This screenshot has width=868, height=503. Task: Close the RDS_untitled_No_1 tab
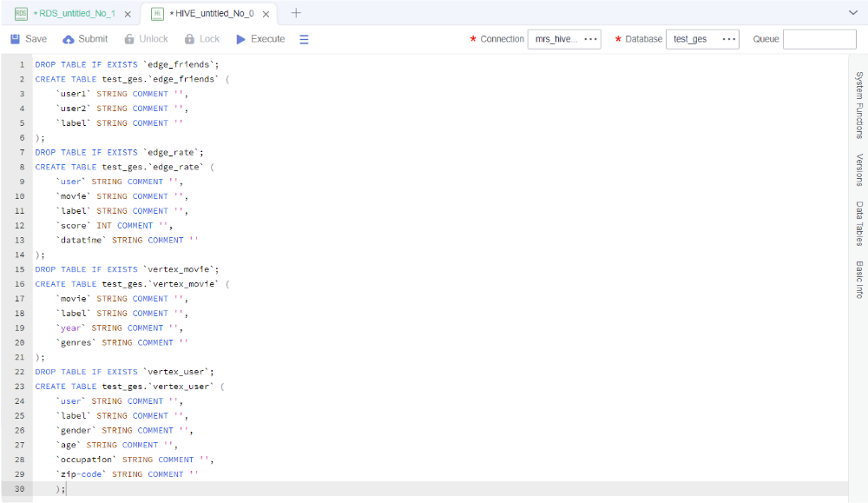[128, 15]
